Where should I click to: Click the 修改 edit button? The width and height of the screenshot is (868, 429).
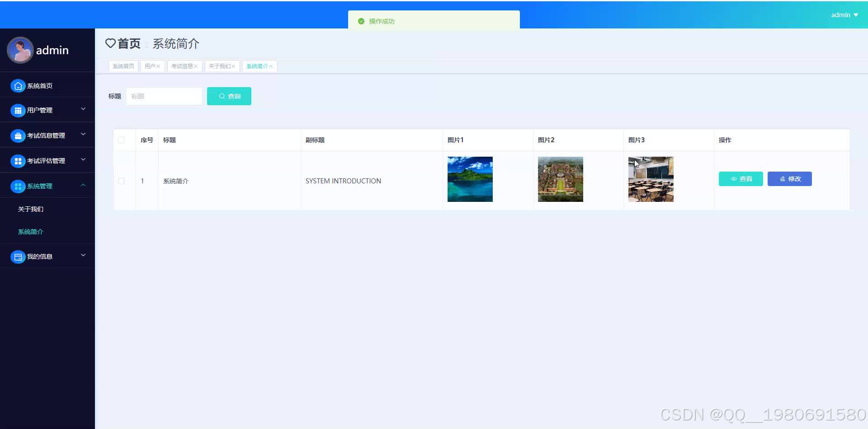tap(789, 178)
